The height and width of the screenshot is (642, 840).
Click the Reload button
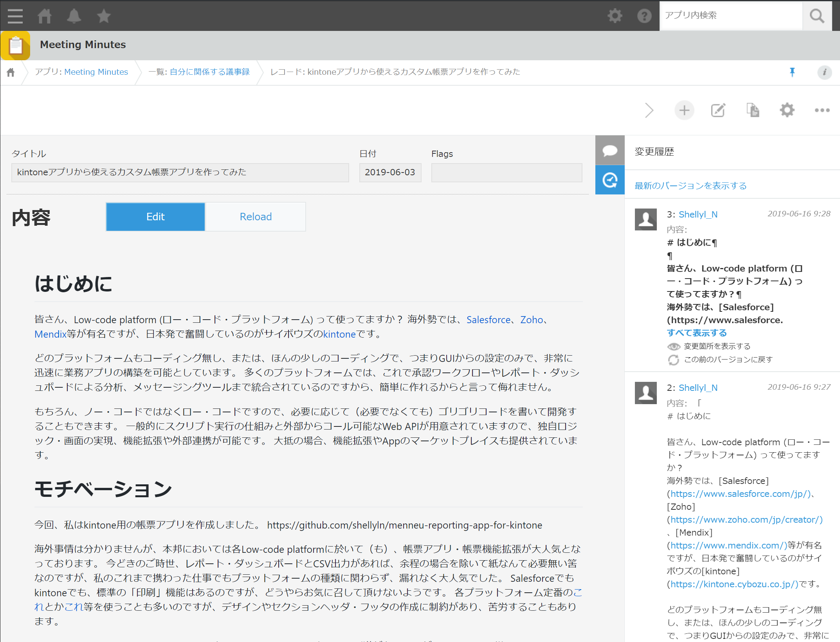click(x=256, y=217)
